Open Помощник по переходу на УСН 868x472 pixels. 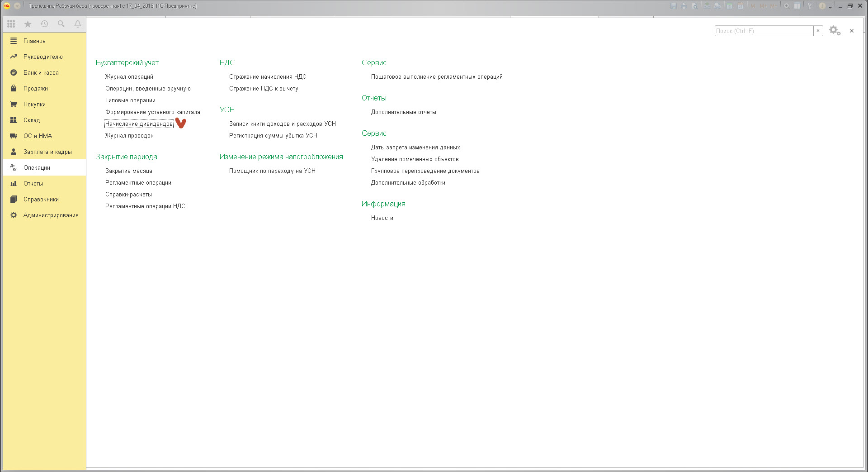[x=272, y=171]
